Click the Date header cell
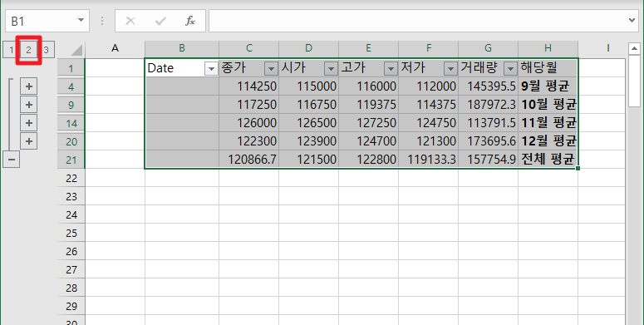 (182, 68)
